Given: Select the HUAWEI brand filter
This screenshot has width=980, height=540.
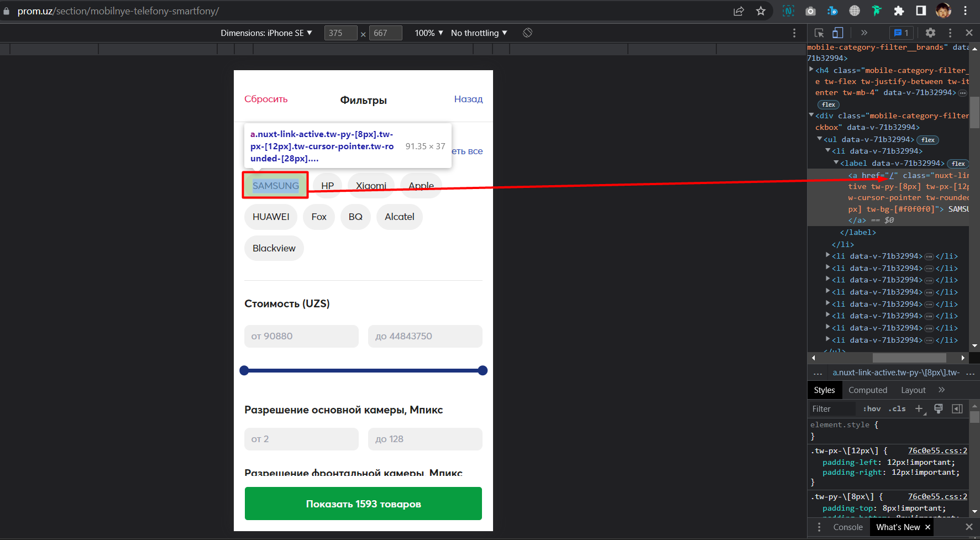Looking at the screenshot, I should 271,217.
